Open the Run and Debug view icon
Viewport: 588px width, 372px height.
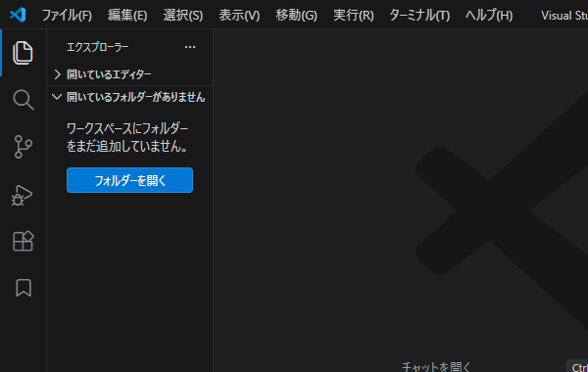tap(23, 195)
